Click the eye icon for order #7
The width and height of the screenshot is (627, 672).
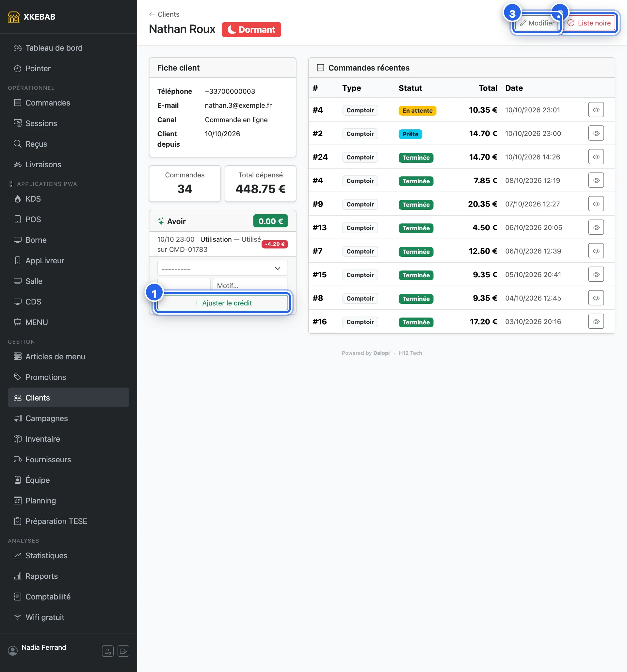[596, 251]
